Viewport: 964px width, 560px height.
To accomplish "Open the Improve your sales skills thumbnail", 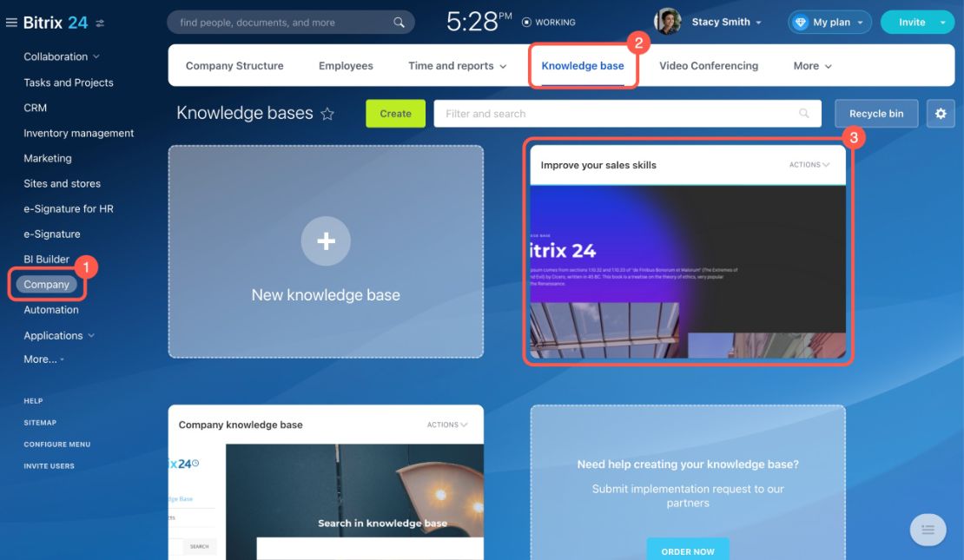I will [x=688, y=272].
